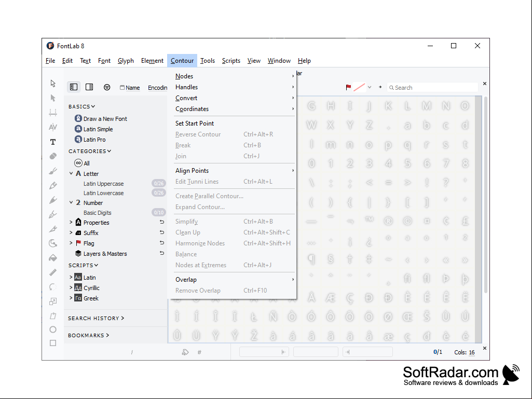
Task: Click the Latin Pro encoding icon
Action: click(x=78, y=140)
